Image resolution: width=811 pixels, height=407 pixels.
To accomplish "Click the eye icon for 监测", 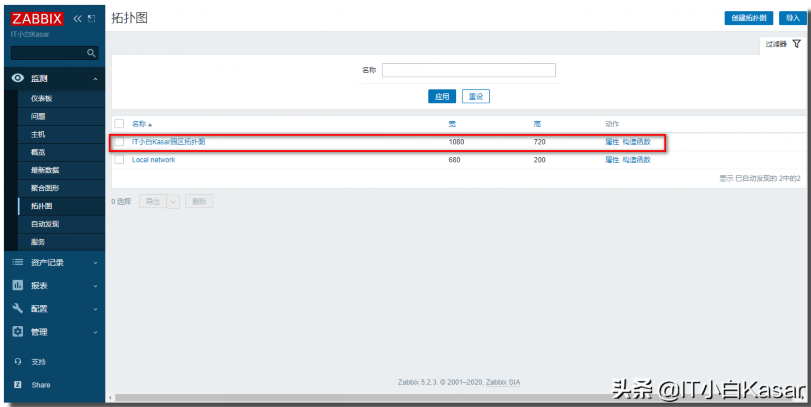I will (18, 78).
